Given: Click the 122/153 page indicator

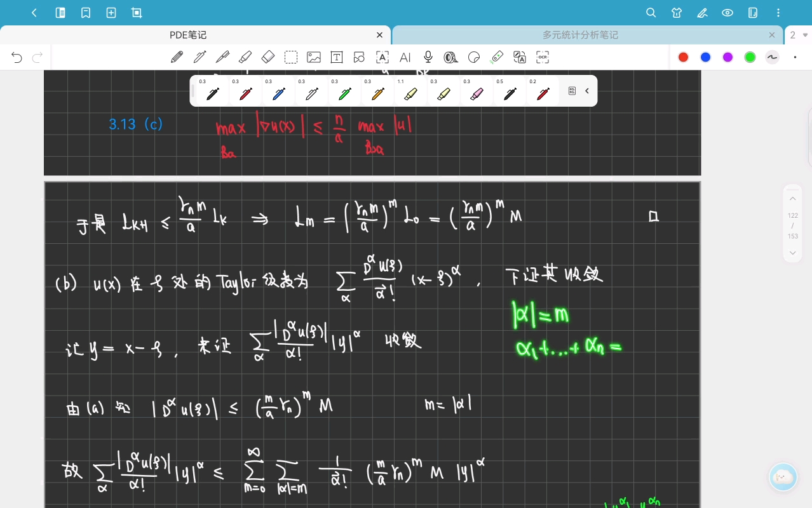Looking at the screenshot, I should (x=793, y=225).
